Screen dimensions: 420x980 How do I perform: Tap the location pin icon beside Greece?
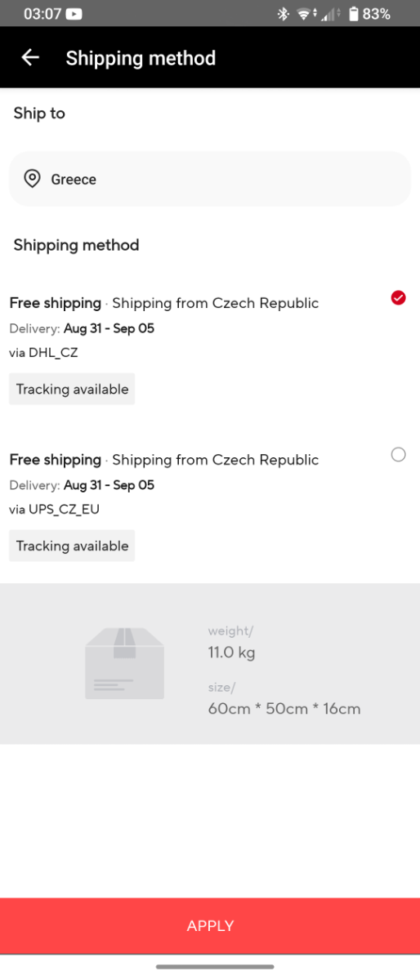(x=32, y=179)
